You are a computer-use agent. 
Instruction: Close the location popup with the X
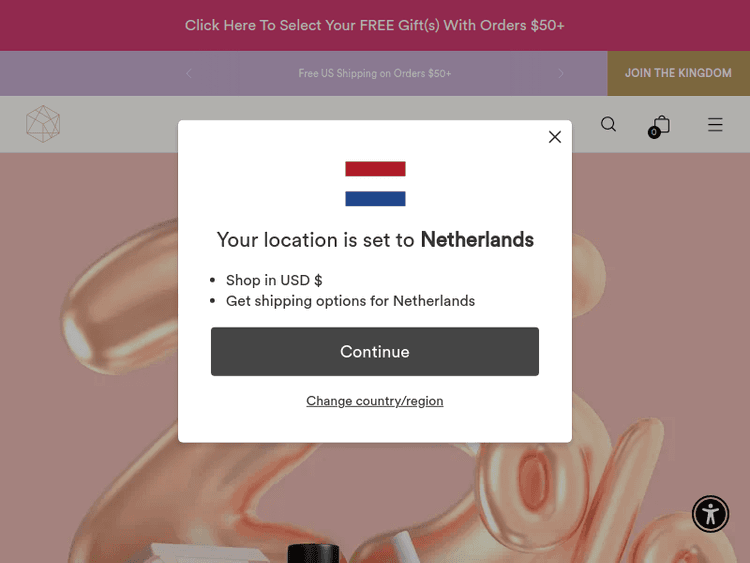coord(555,137)
